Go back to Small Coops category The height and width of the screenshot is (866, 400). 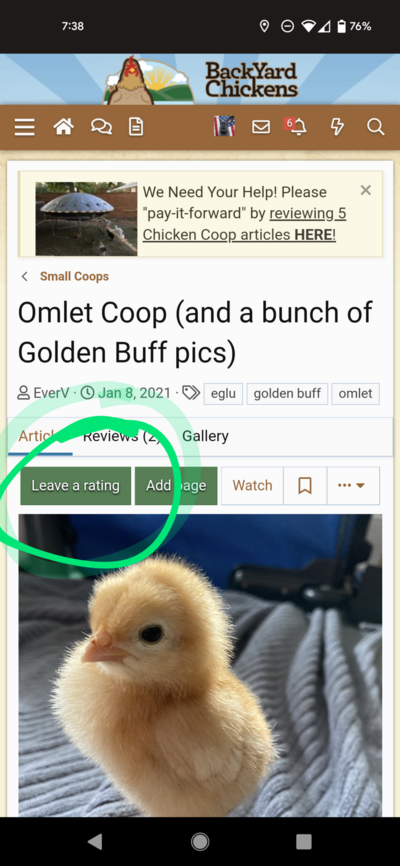pyautogui.click(x=74, y=276)
